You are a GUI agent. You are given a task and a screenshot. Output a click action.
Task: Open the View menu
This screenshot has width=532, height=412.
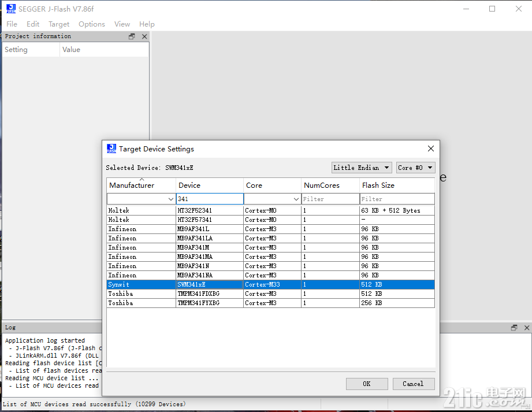pos(122,24)
